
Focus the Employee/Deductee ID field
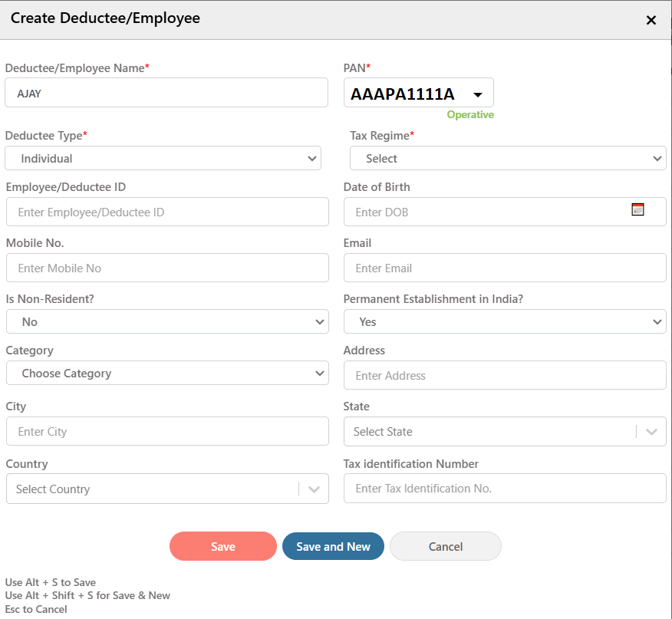click(167, 212)
